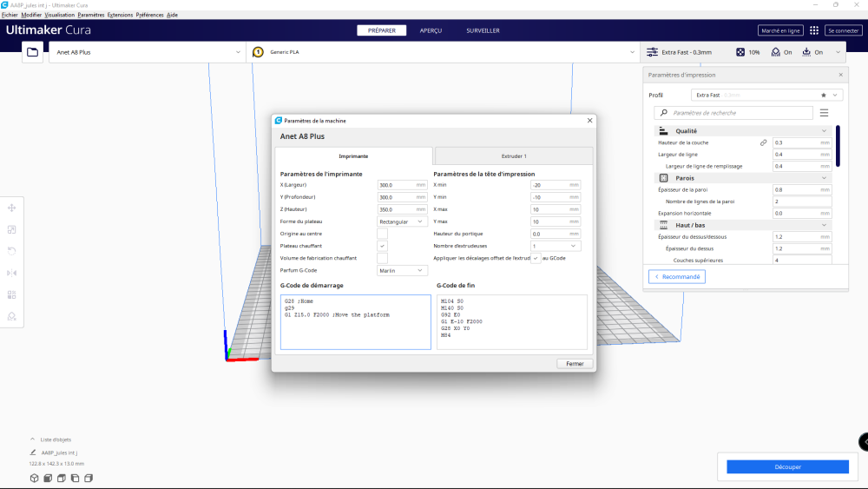The height and width of the screenshot is (489, 868).
Task: Click the G-Code de démarrage text area
Action: coord(355,322)
